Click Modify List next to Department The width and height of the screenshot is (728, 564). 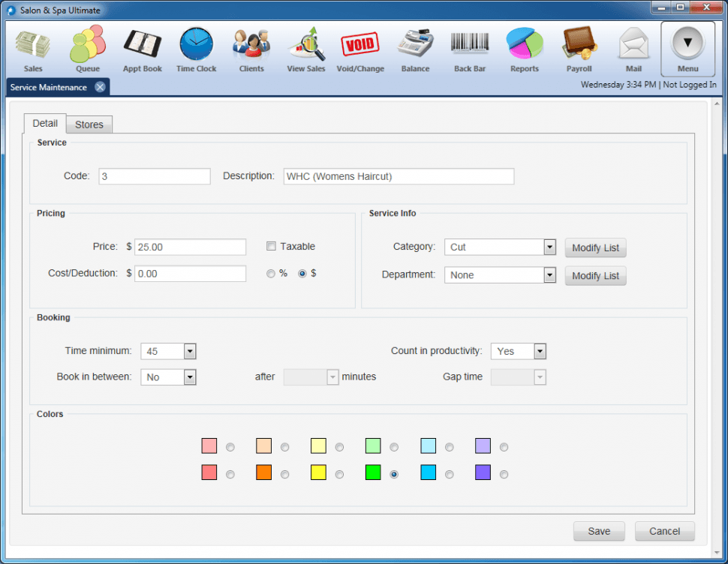click(595, 275)
